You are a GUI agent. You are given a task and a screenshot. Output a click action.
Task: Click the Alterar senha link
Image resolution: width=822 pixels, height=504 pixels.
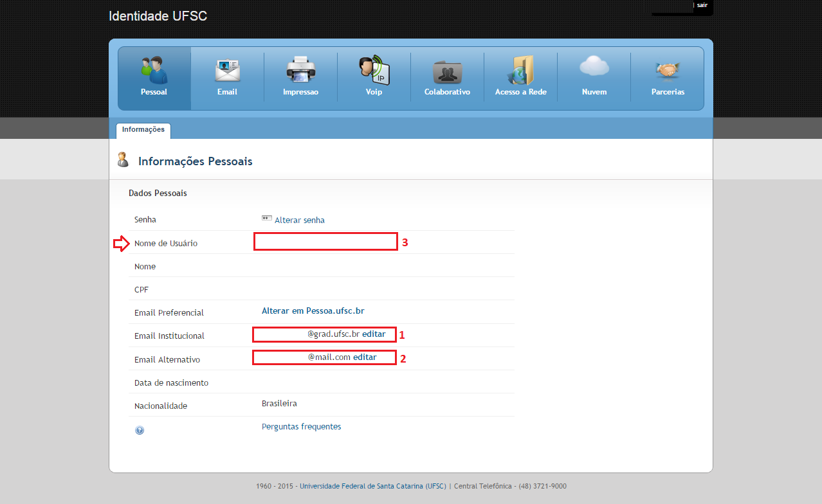click(x=300, y=220)
